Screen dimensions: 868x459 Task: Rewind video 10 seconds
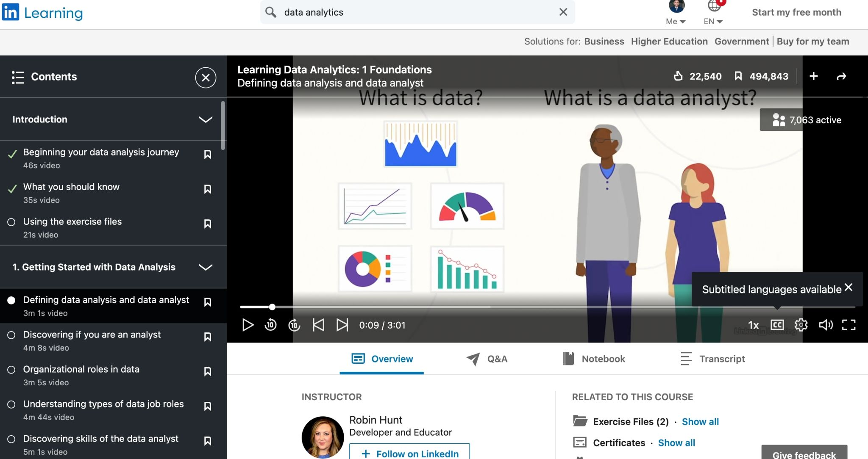pyautogui.click(x=270, y=325)
